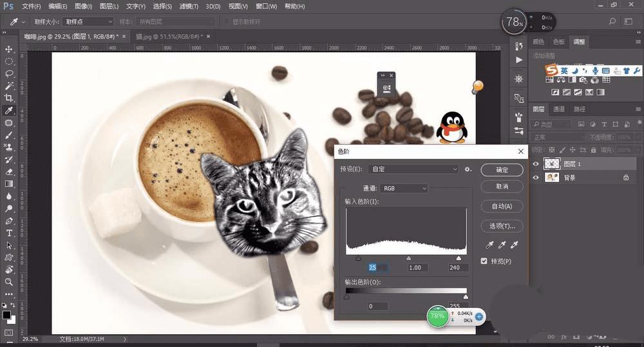The width and height of the screenshot is (644, 347).
Task: Select the Lasso tool
Action: 8,74
